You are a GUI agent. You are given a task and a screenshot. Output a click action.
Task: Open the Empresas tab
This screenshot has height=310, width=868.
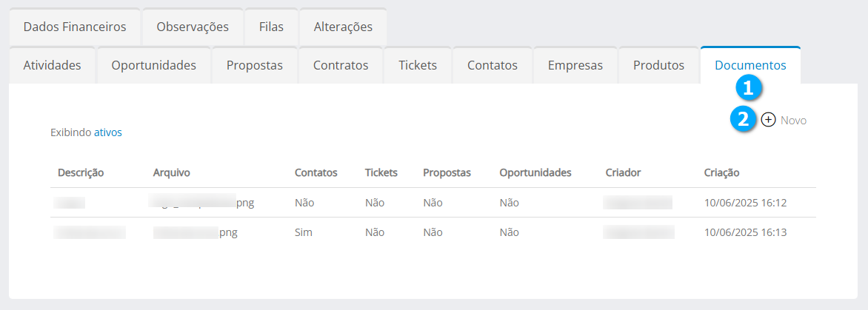tap(575, 65)
